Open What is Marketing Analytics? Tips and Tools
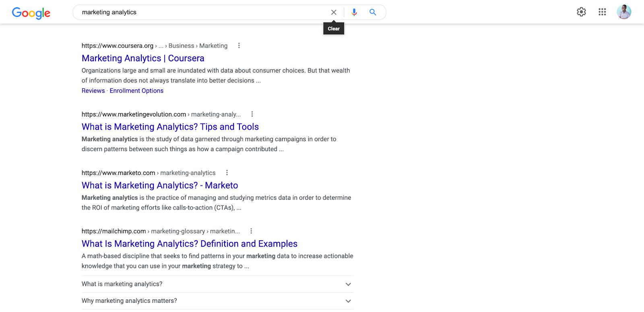Screen dimensions: 644x312 click(x=170, y=127)
